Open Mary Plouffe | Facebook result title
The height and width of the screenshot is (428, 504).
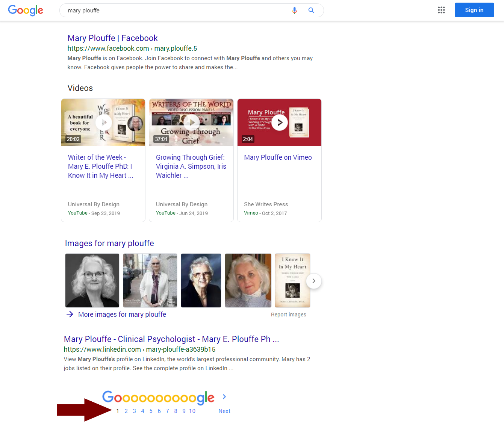coord(113,38)
